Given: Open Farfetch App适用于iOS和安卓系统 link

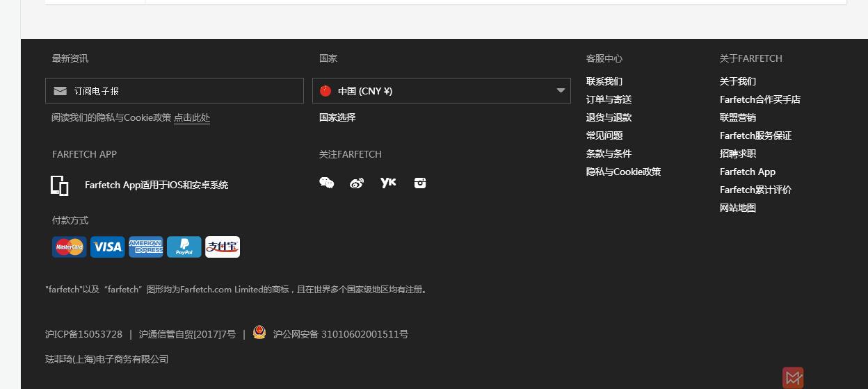Looking at the screenshot, I should 156,185.
